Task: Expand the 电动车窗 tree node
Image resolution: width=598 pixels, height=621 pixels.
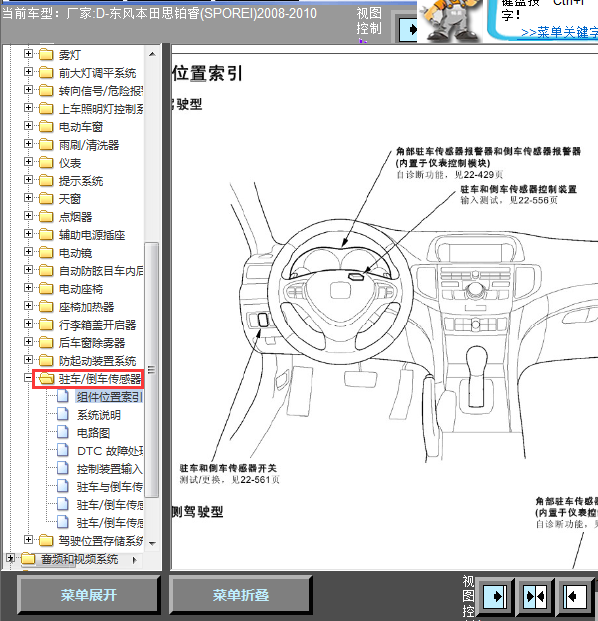Action: [x=28, y=126]
